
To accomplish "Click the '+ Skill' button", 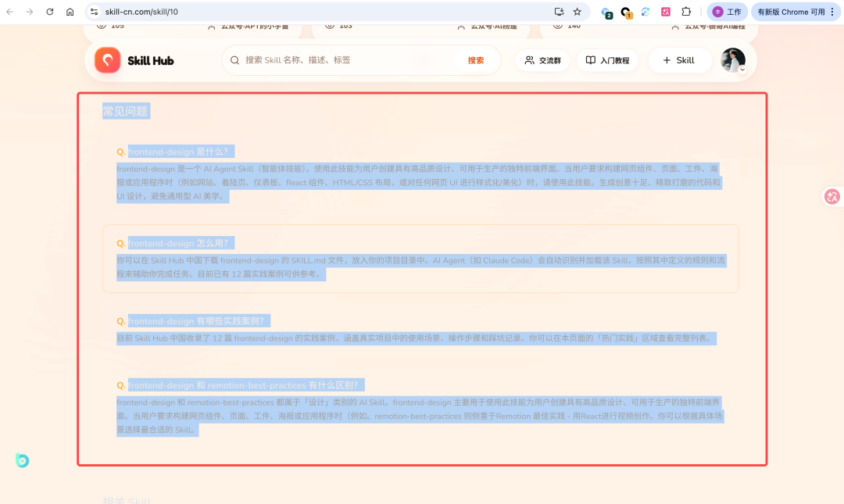I will click(x=678, y=60).
